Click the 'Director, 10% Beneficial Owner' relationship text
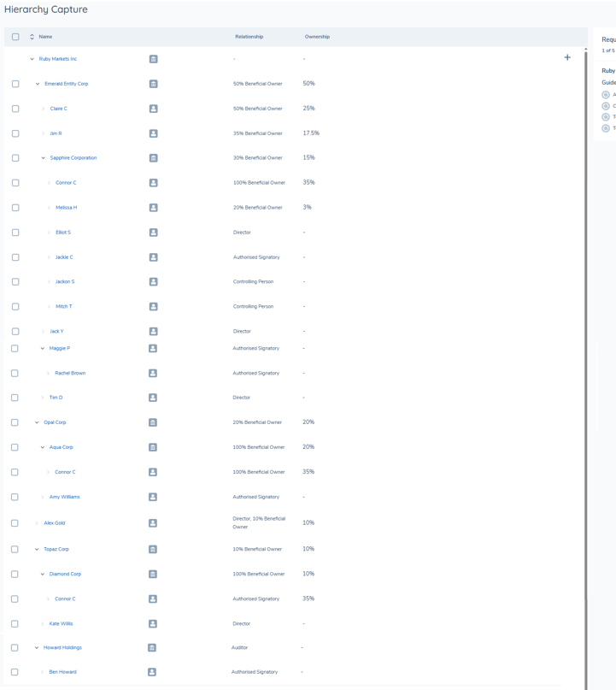 tap(259, 522)
